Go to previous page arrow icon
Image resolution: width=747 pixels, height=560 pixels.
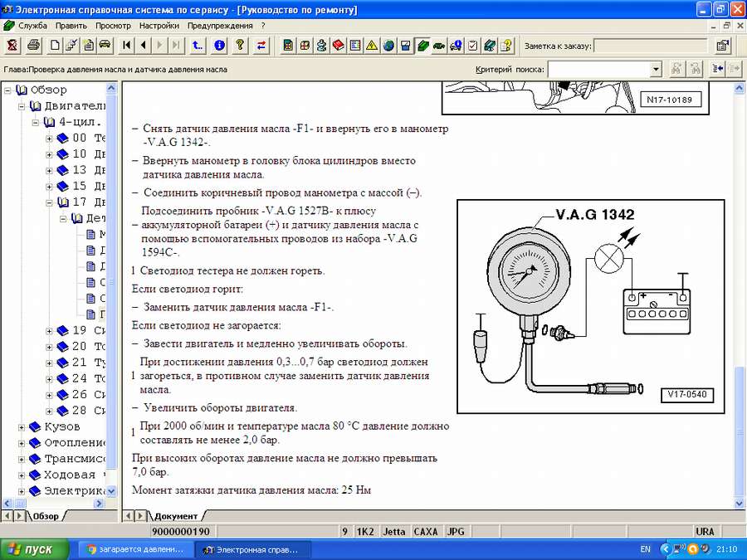coord(143,46)
